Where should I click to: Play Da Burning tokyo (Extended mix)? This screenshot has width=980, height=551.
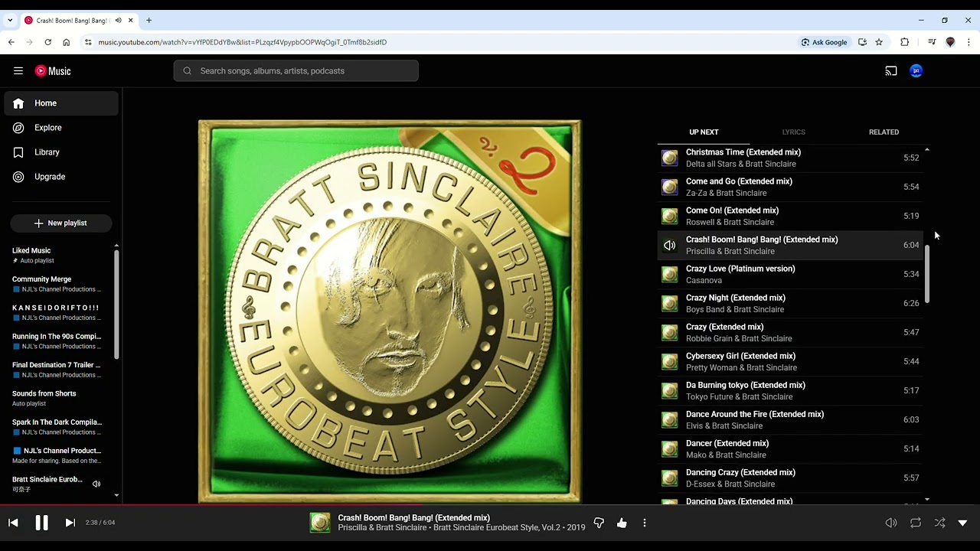790,390
